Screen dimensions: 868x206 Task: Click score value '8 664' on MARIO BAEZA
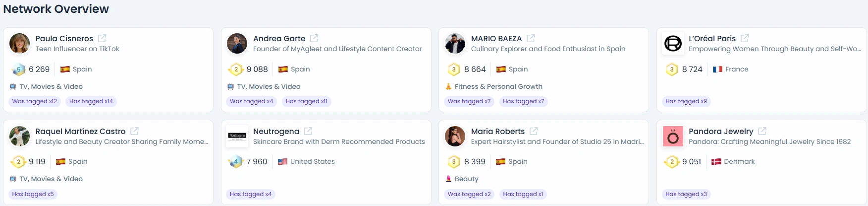click(475, 69)
